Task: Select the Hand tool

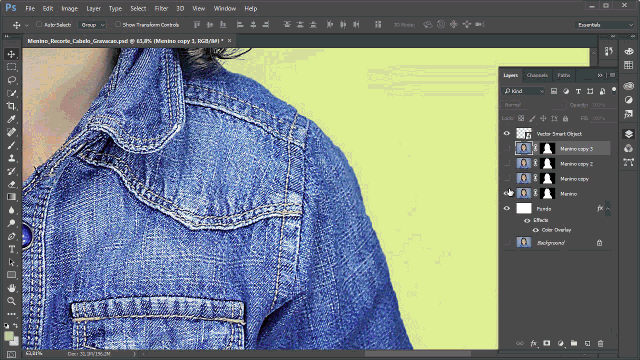Action: pos(11,288)
